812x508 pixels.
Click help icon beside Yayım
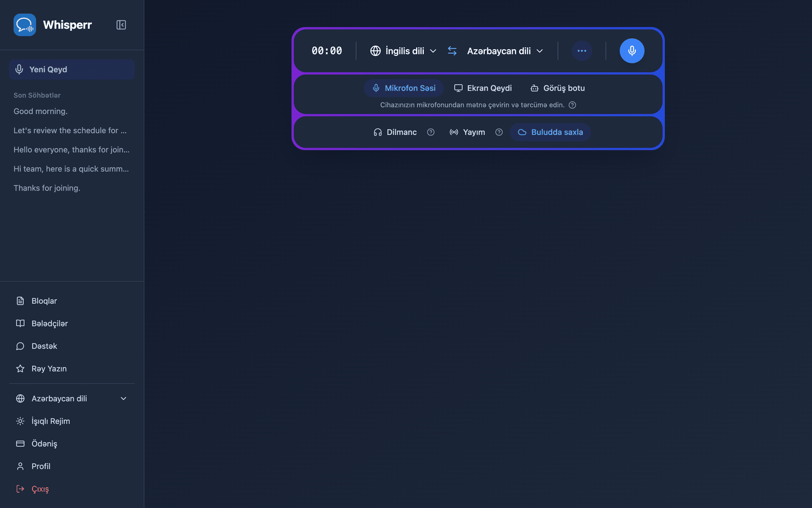(499, 132)
